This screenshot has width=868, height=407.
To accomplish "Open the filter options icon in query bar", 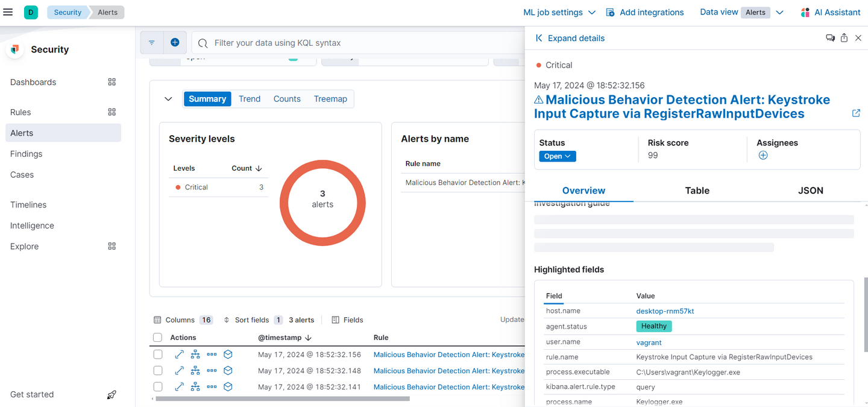I will [x=152, y=43].
